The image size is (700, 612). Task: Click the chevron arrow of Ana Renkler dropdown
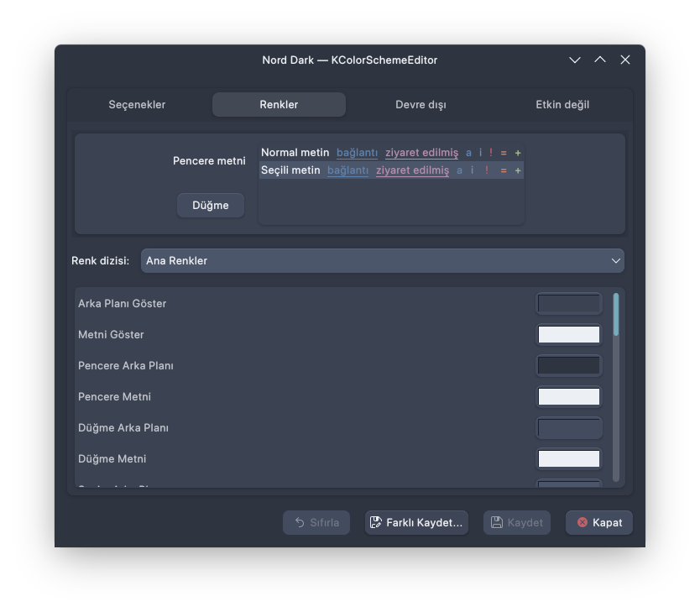[615, 261]
